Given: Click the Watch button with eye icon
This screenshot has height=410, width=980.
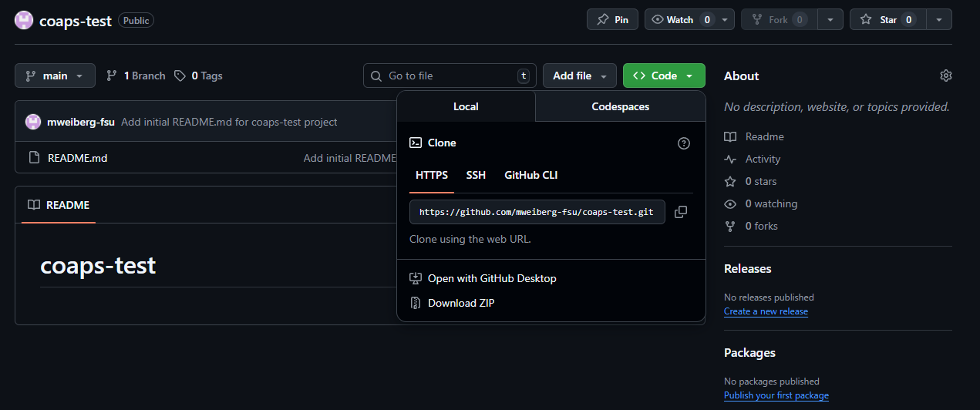Looking at the screenshot, I should click(680, 20).
